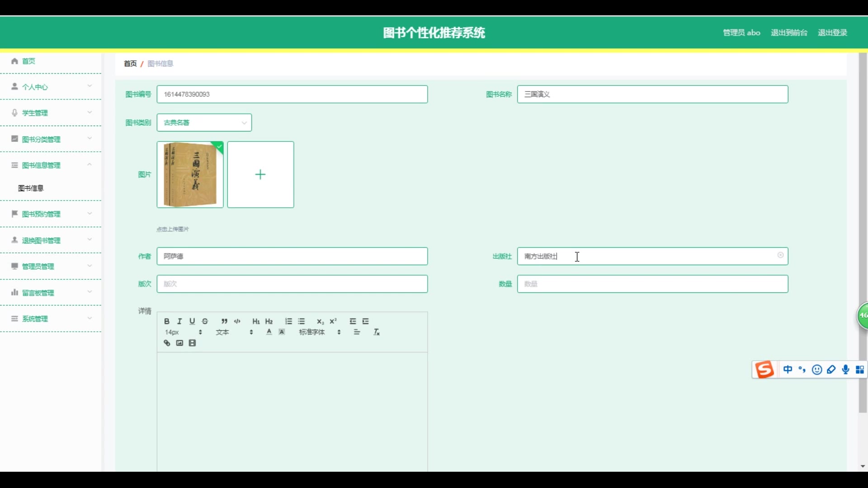Click the plus box to upload an image

pos(260,175)
